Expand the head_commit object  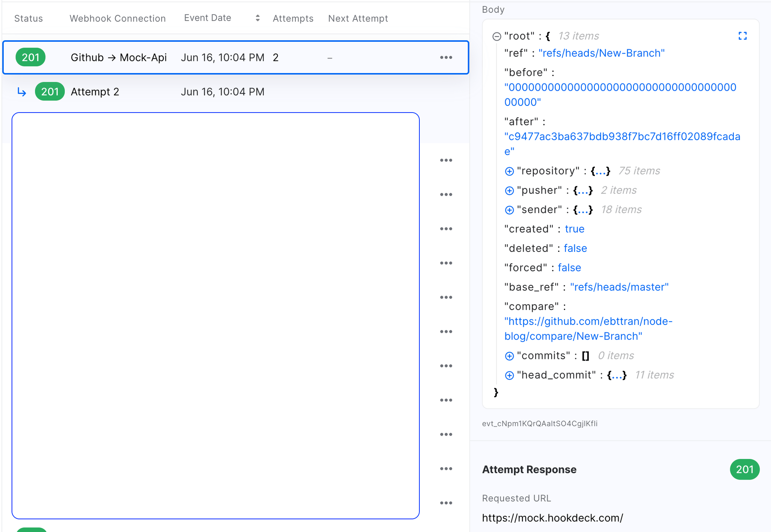[509, 375]
